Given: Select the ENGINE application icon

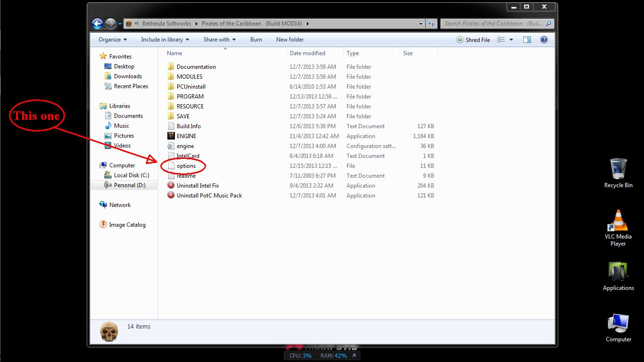Looking at the screenshot, I should [171, 136].
